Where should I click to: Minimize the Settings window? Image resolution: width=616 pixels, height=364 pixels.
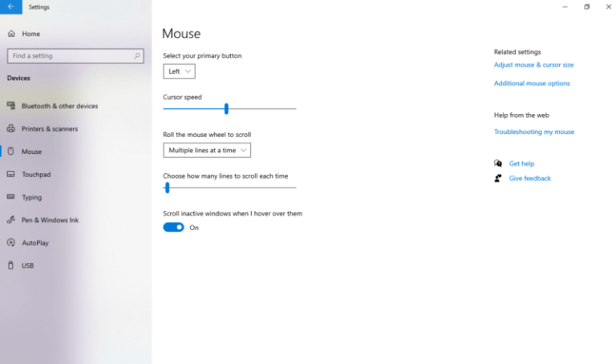565,6
